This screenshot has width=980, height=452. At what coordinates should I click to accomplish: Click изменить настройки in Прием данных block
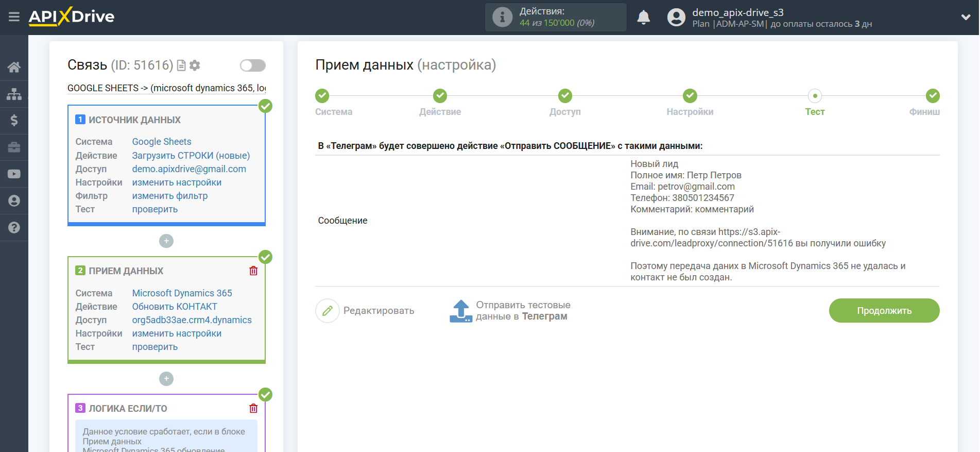tap(177, 333)
